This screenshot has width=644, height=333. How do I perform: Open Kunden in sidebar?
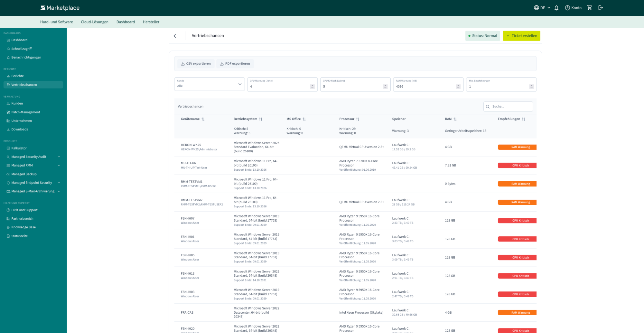click(33, 103)
